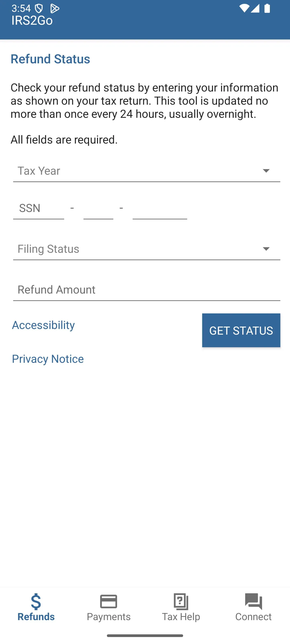The image size is (290, 644).
Task: Switch to the Tax Help tab label
Action: coord(181,617)
